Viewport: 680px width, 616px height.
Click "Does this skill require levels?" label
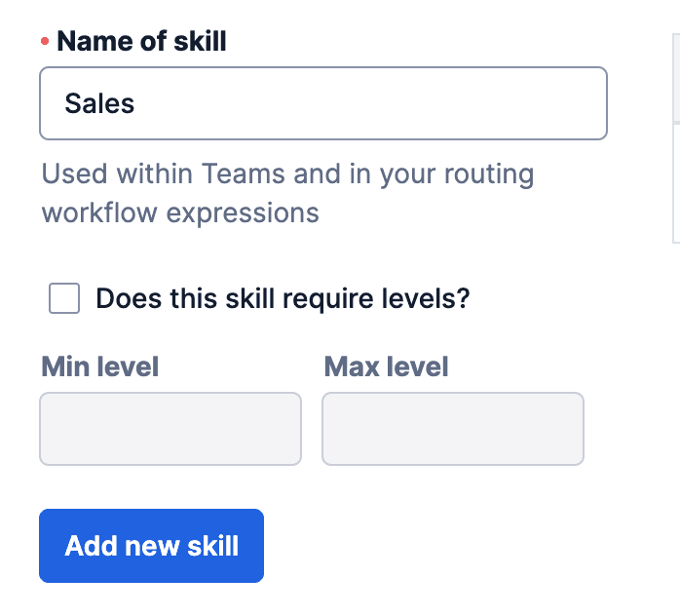[283, 298]
